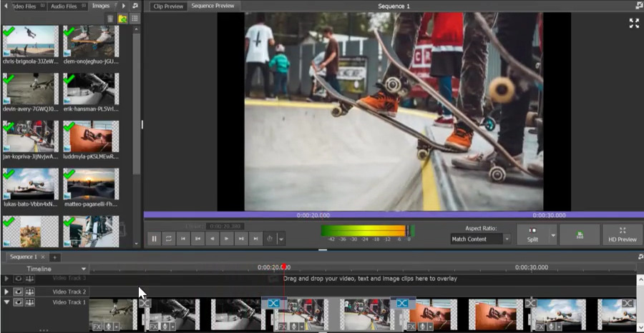644x333 pixels.
Task: Select chris-brignola image thumbnail
Action: (30, 41)
